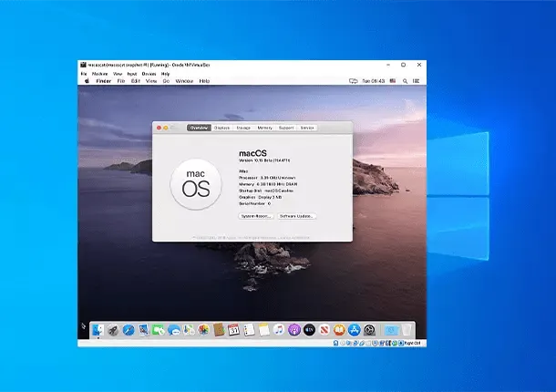Open Finder from the macOS dock

(98, 329)
